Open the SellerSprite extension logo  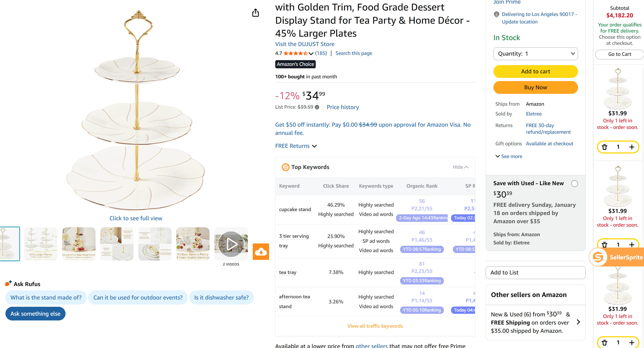599,257
